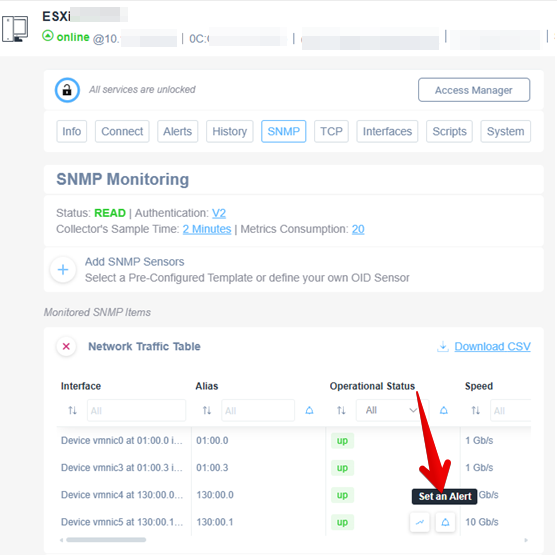This screenshot has width=557, height=556.
Task: Sort by the Speed column arrows
Action: tap(475, 411)
